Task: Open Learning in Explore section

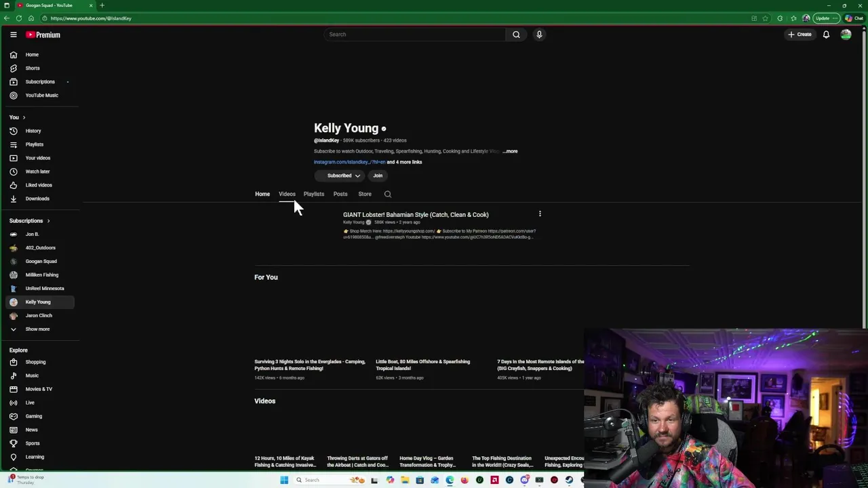Action: click(35, 457)
